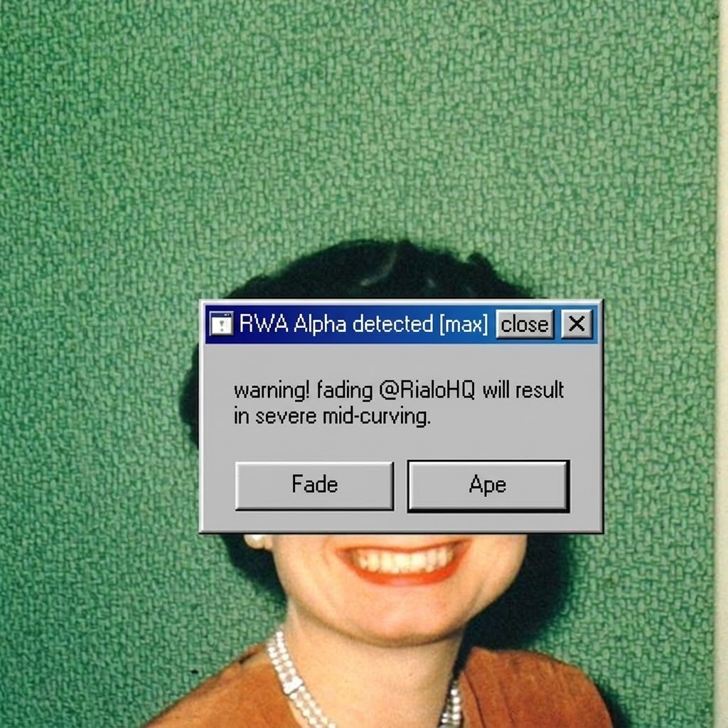Click the warning message mentioning @RialoHQ
Viewport: 728px width, 728px height.
pyautogui.click(x=398, y=402)
